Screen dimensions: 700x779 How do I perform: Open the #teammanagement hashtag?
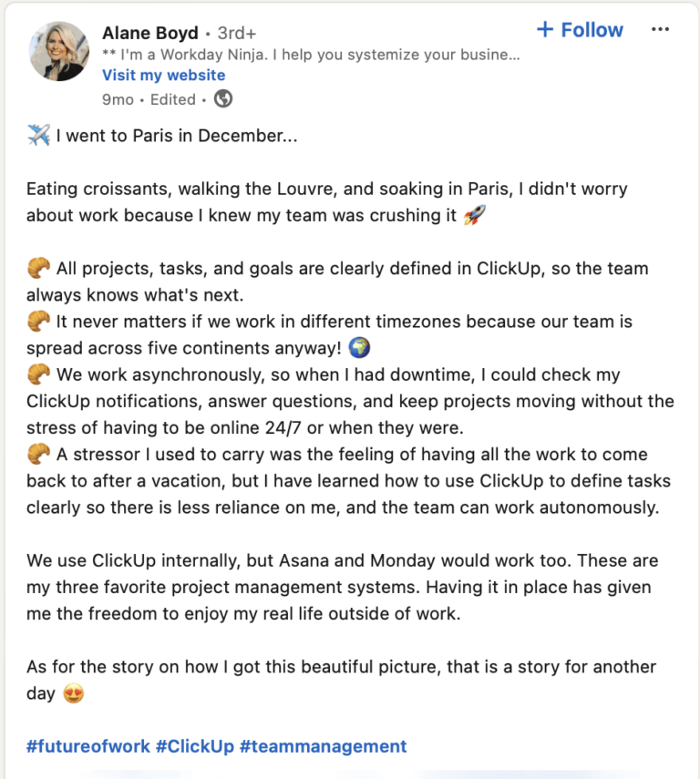point(323,746)
